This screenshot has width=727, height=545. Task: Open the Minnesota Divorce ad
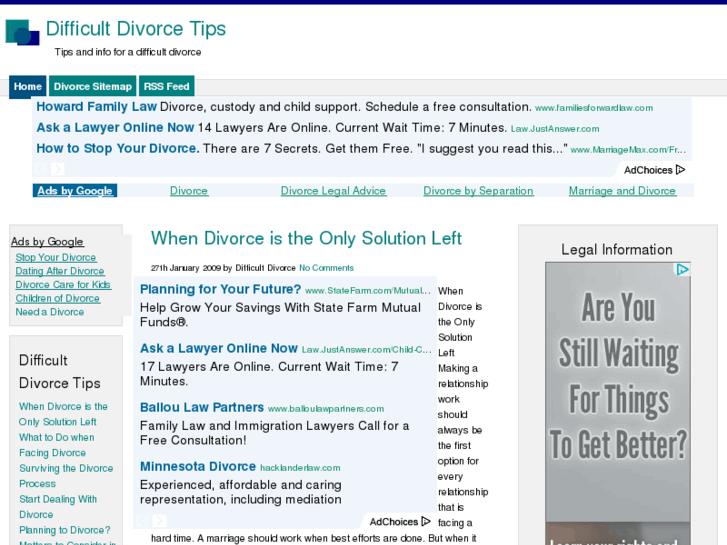coord(198,466)
